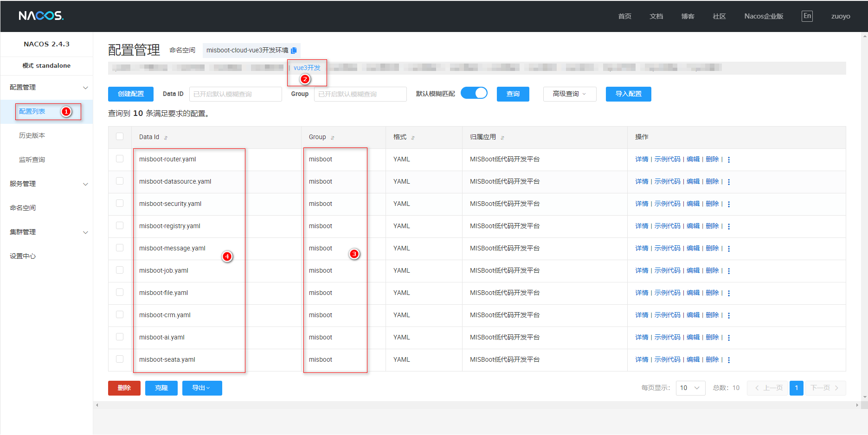Check the misboot-file.yaml row checkbox
868x435 pixels.
tap(120, 292)
